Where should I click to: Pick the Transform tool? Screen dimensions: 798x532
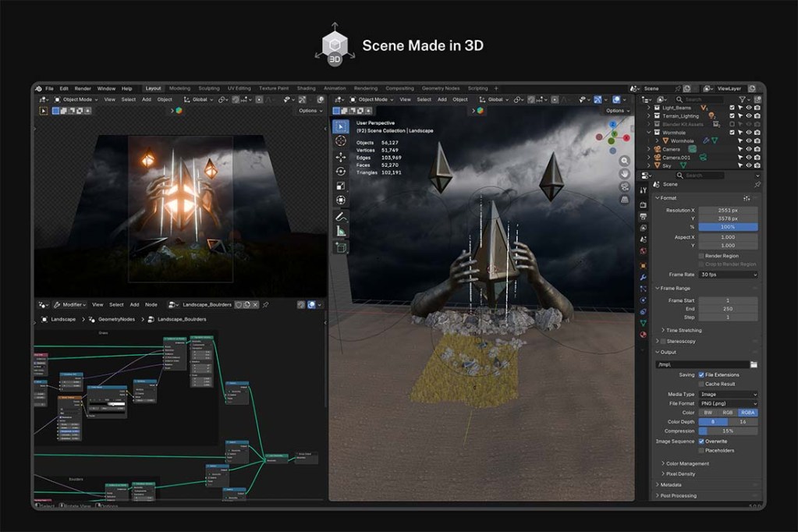pos(340,200)
